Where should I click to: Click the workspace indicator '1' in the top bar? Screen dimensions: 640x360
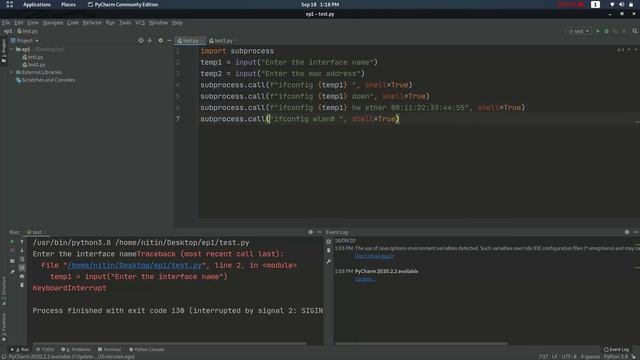595,4
